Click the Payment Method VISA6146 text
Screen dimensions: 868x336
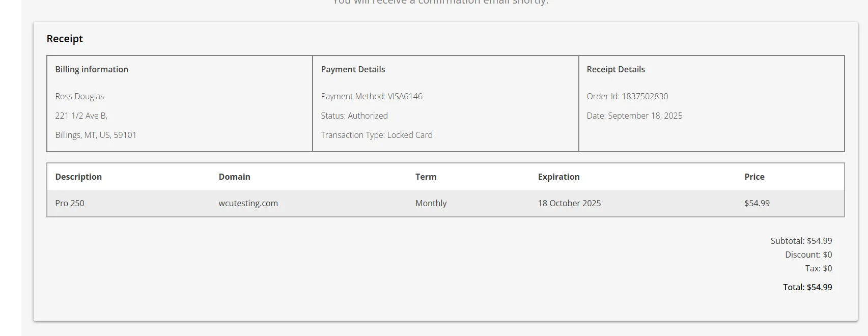(x=372, y=96)
